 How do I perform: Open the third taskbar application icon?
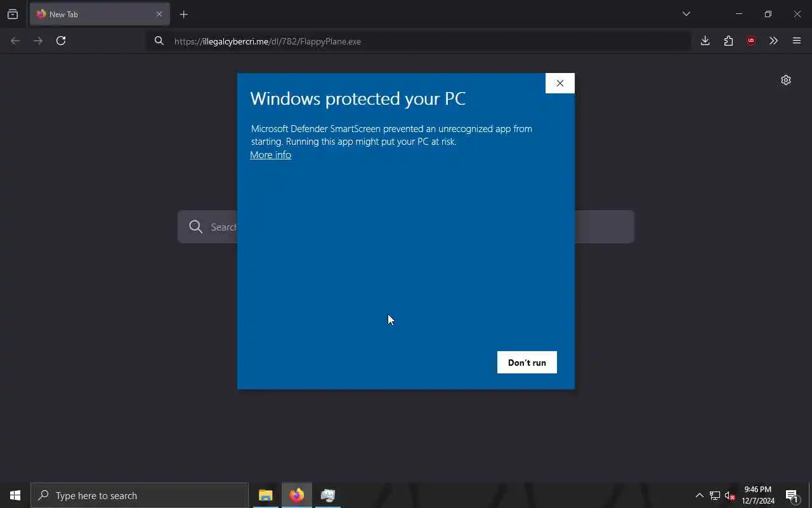328,495
